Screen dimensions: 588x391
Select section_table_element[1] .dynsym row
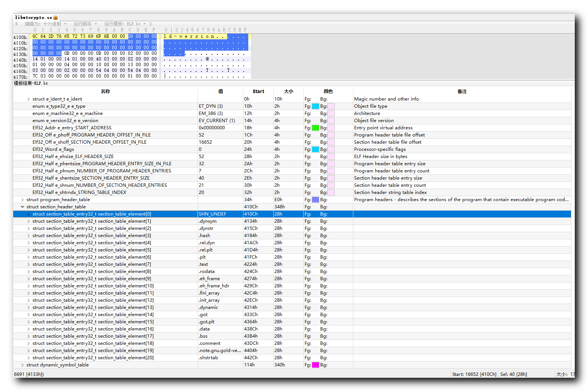click(x=292, y=221)
